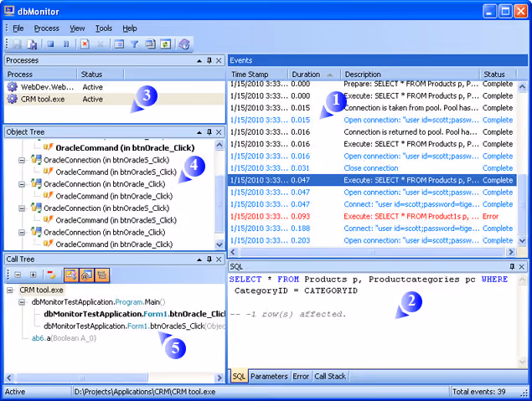532x401 pixels.
Task: Toggle the first highlighted Call Tree view button
Action: pos(71,275)
